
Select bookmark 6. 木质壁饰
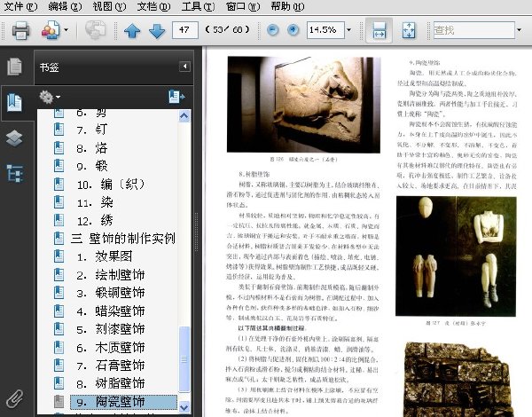(x=111, y=348)
